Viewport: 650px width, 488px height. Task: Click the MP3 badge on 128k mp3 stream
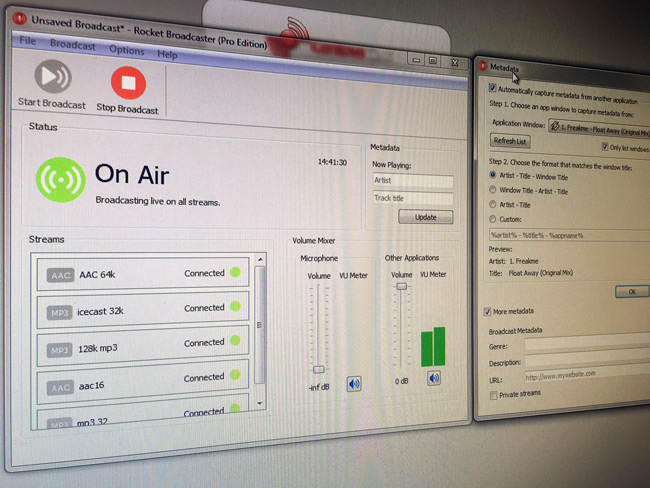point(60,350)
